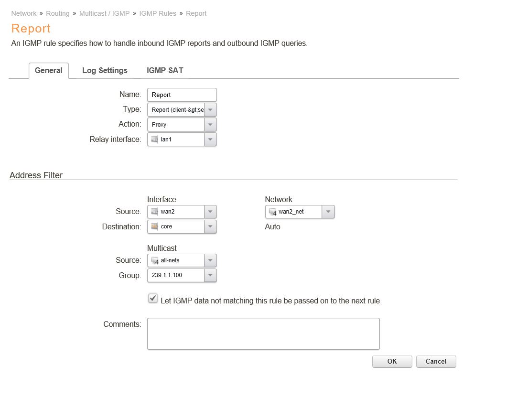Open the IGMP SAT tab
The width and height of the screenshot is (517, 420).
pos(165,71)
